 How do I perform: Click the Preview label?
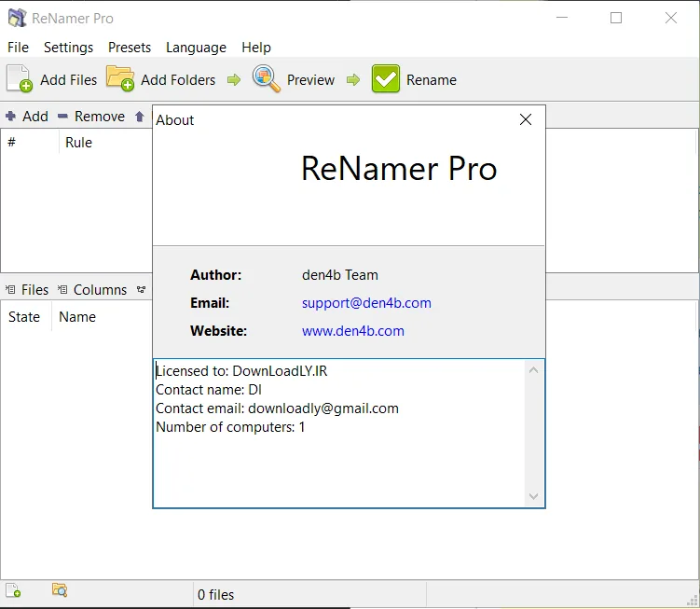(x=310, y=80)
